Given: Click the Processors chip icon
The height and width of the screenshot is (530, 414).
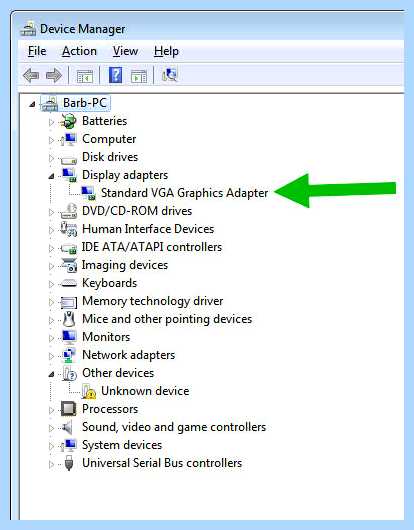Looking at the screenshot, I should tap(69, 409).
